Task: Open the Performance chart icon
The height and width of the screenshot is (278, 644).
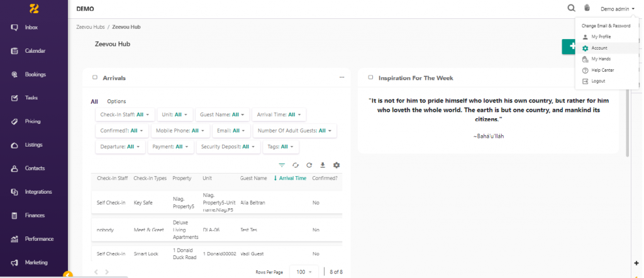Action: pos(14,239)
